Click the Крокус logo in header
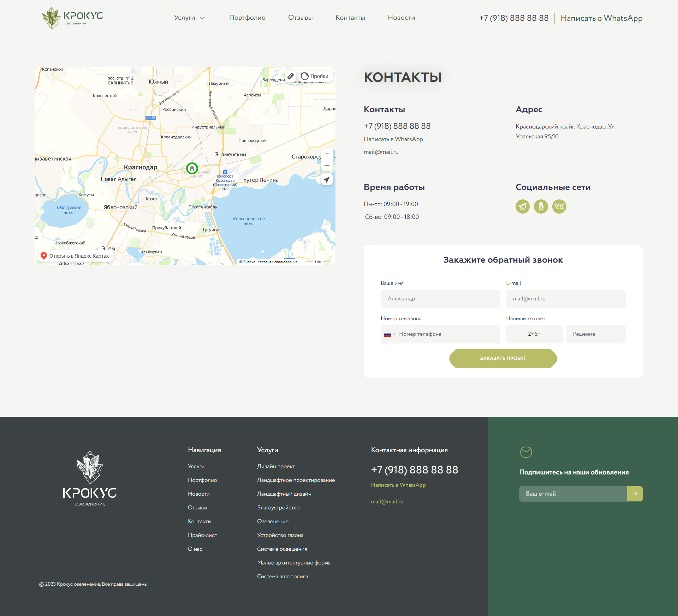 coord(73,18)
